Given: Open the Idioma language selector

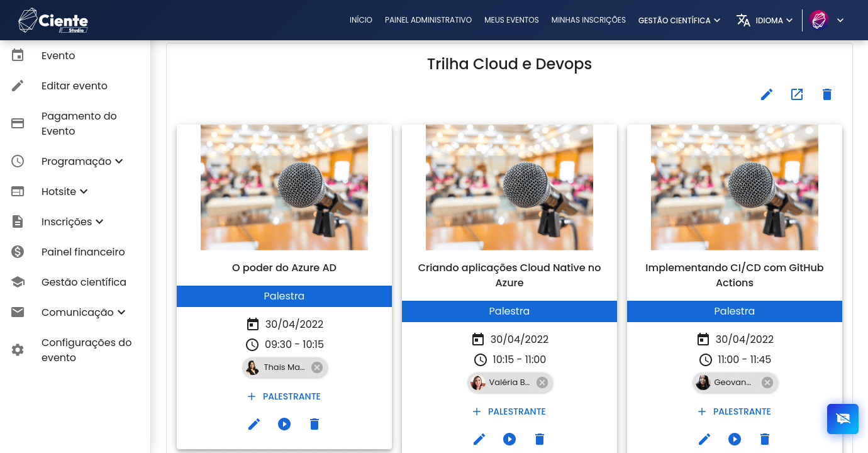Looking at the screenshot, I should [x=765, y=20].
